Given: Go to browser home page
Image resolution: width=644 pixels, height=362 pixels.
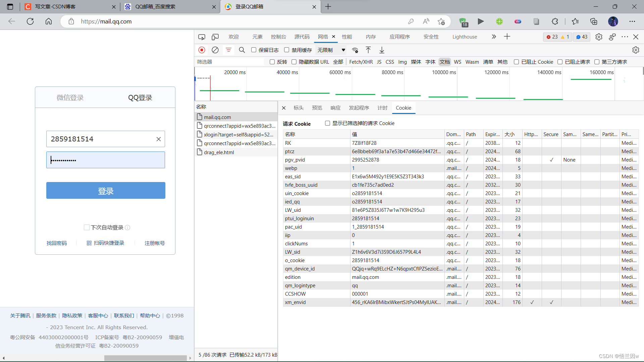Looking at the screenshot, I should click(x=49, y=21).
